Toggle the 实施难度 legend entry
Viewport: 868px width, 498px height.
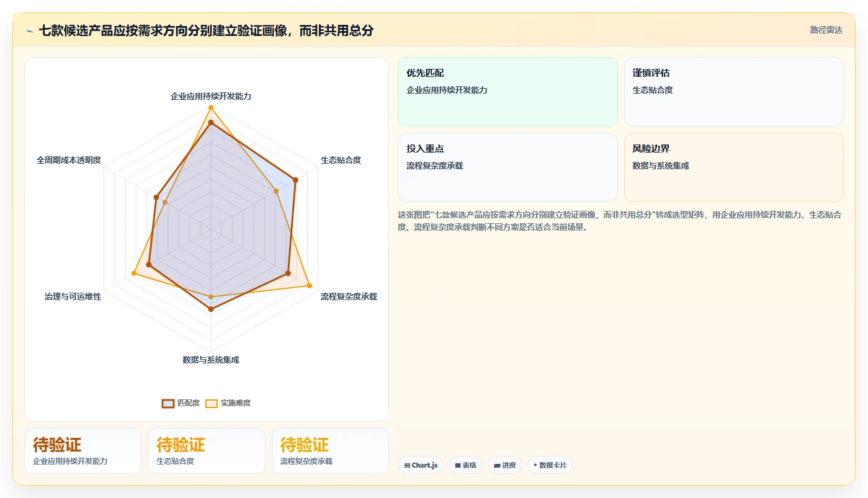coord(228,403)
